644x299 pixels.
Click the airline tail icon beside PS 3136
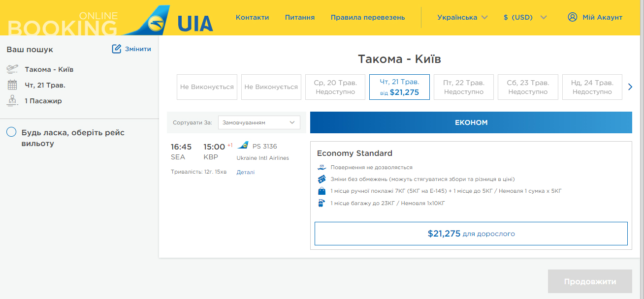pos(243,146)
